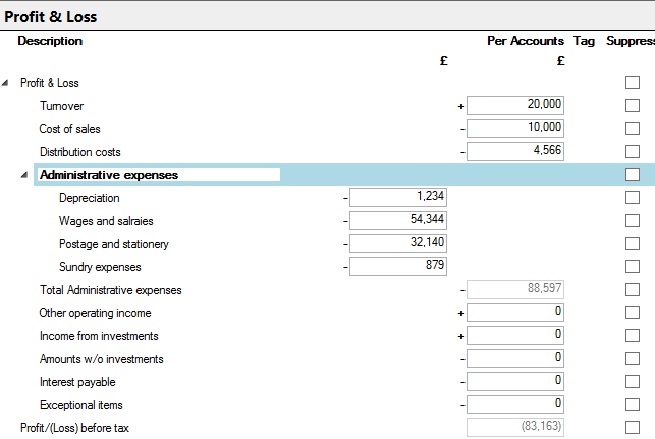Image resolution: width=655 pixels, height=439 pixels.
Task: Click the Income from investments amount field
Action: coord(515,335)
